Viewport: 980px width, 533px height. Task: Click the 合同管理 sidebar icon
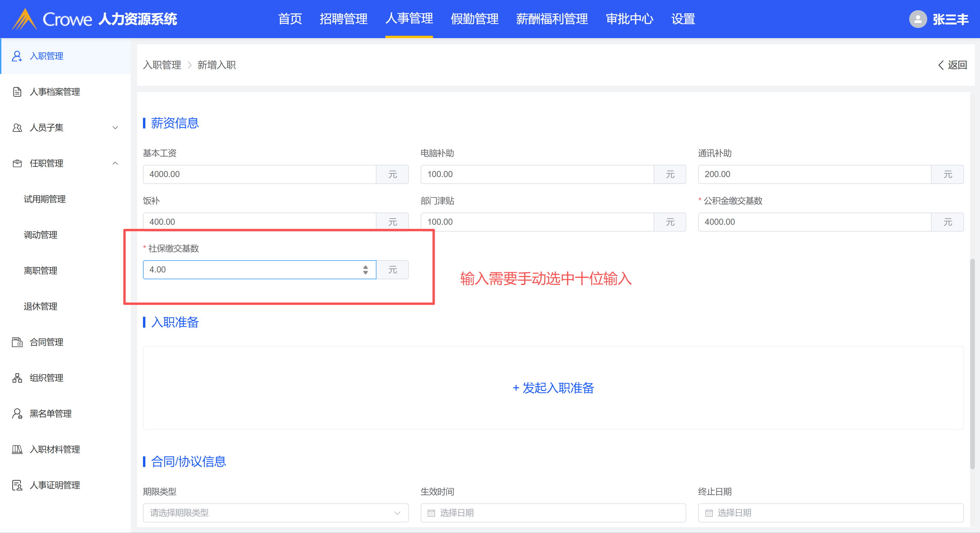pos(17,342)
